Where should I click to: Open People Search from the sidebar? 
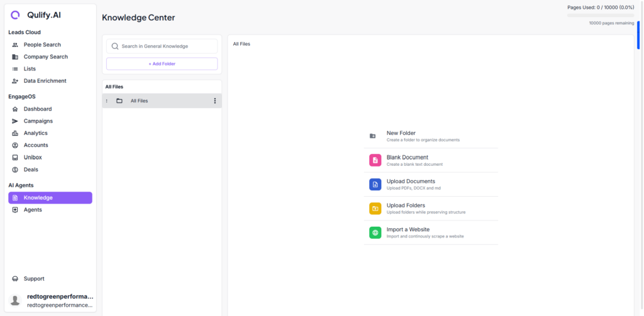pyautogui.click(x=50, y=45)
